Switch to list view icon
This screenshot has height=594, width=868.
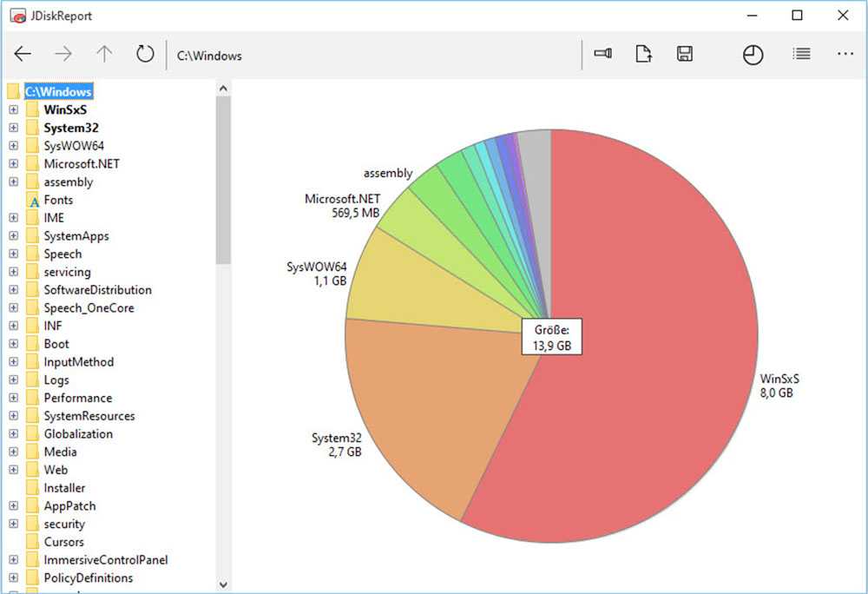tap(801, 55)
